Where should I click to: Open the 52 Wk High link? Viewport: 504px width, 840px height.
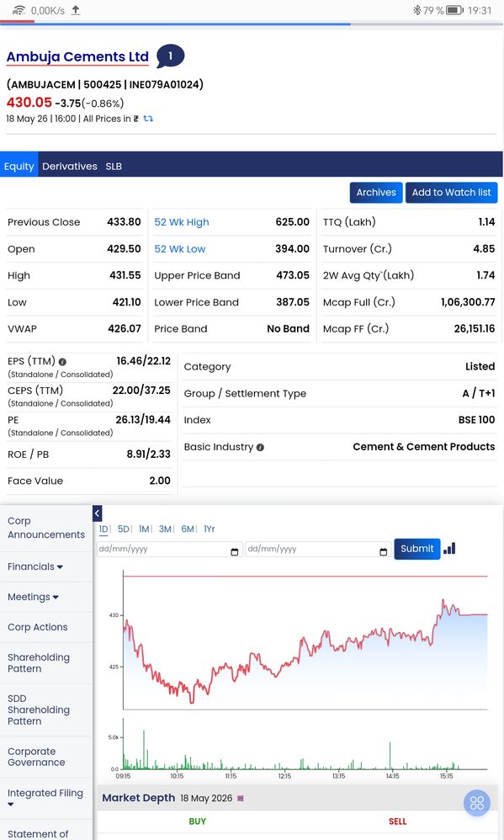point(182,222)
